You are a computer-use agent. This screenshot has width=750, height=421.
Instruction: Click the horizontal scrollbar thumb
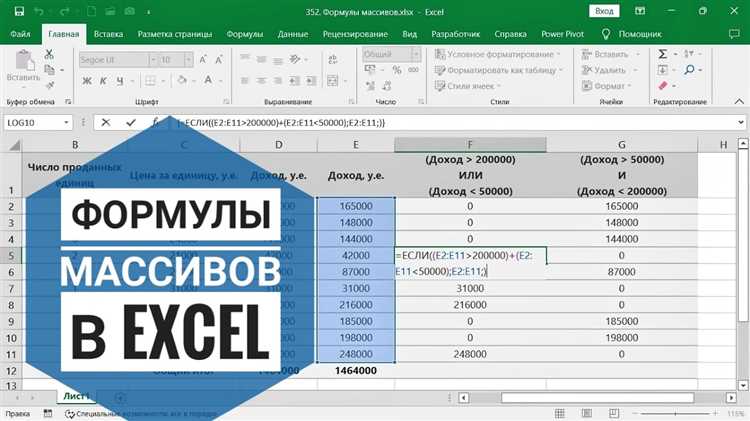click(597, 398)
